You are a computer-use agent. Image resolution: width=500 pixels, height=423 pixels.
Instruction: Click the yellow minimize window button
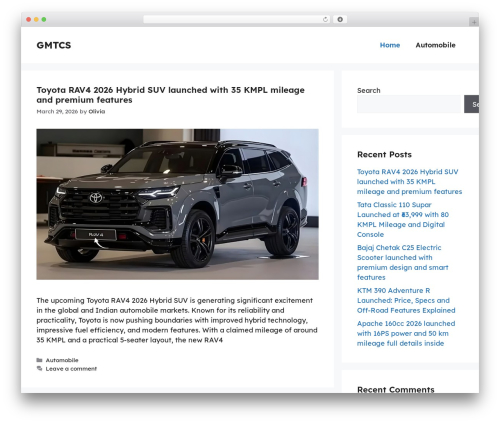pos(36,20)
